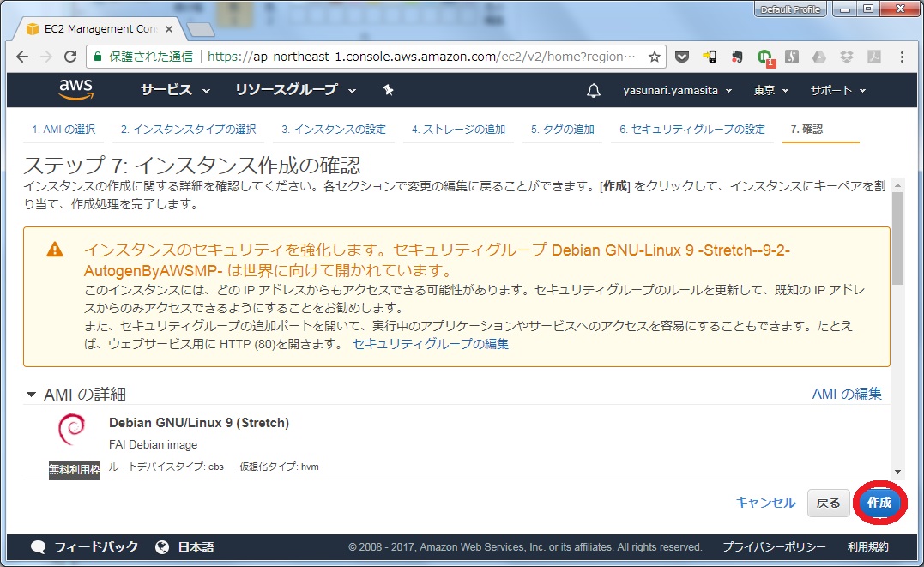Open プライバシーポリシー footer link
The height and width of the screenshot is (567, 924).
point(774,547)
